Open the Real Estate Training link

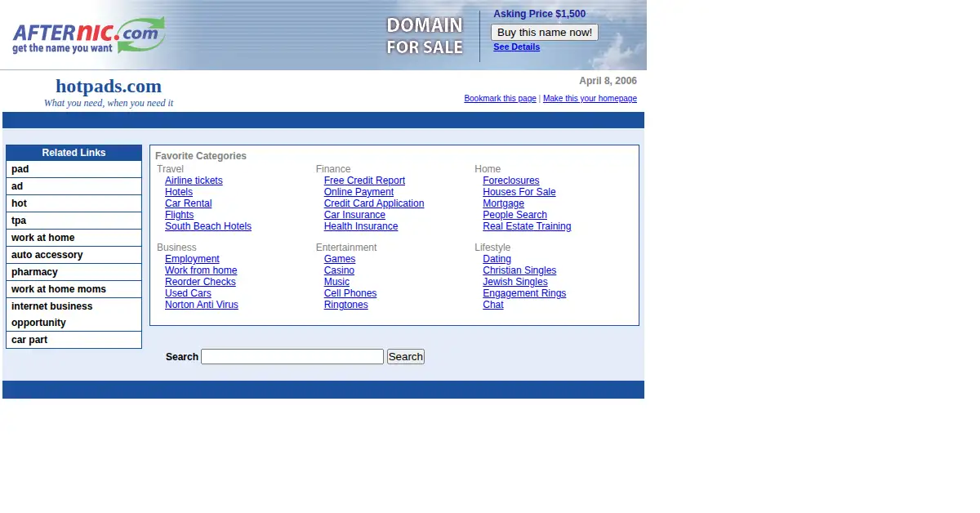tap(527, 226)
